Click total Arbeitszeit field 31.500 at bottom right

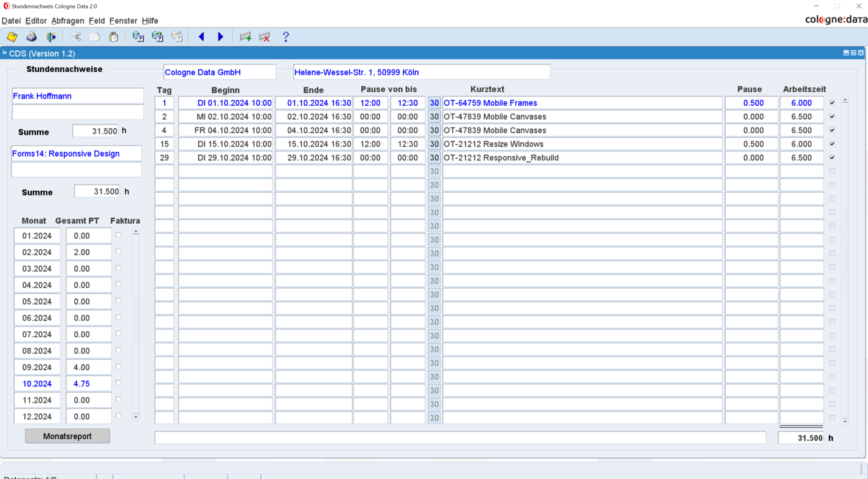coord(801,438)
